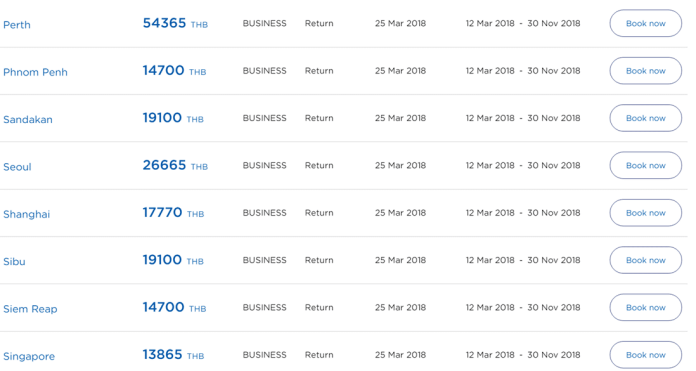
Task: Select the 26665 THB Seoul price
Action: point(175,165)
